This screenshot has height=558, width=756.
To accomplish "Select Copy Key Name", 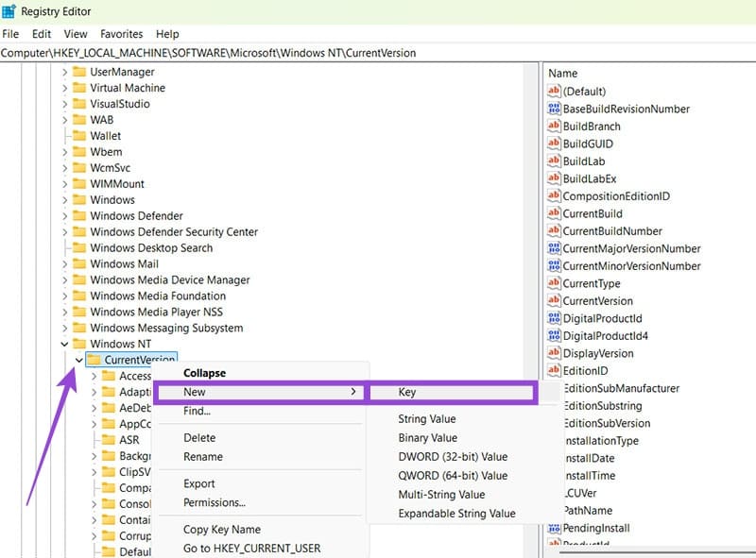I will coord(222,529).
